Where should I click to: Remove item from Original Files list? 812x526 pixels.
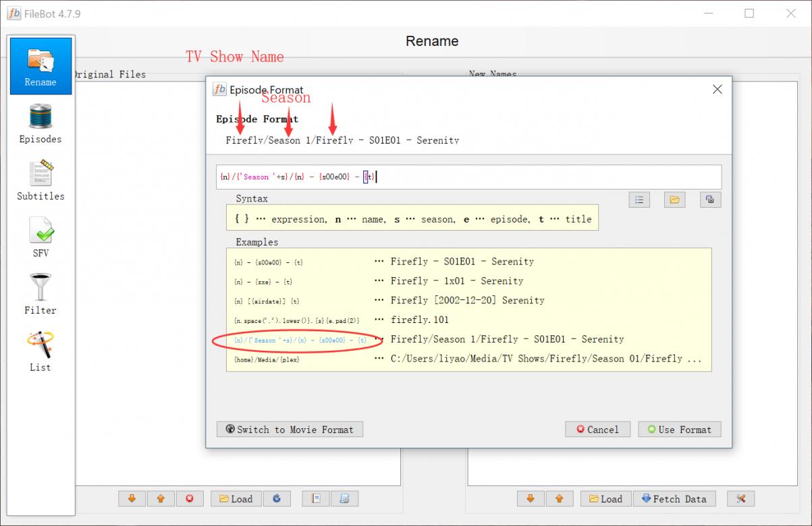point(190,499)
